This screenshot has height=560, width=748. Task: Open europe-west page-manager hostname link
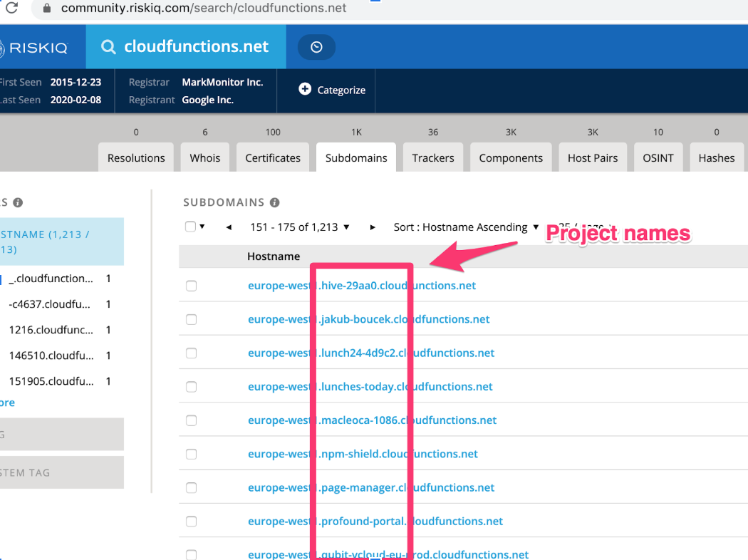371,487
